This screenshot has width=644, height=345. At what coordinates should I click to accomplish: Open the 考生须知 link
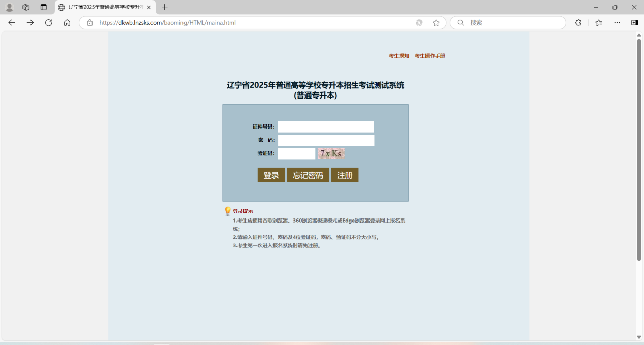click(399, 56)
